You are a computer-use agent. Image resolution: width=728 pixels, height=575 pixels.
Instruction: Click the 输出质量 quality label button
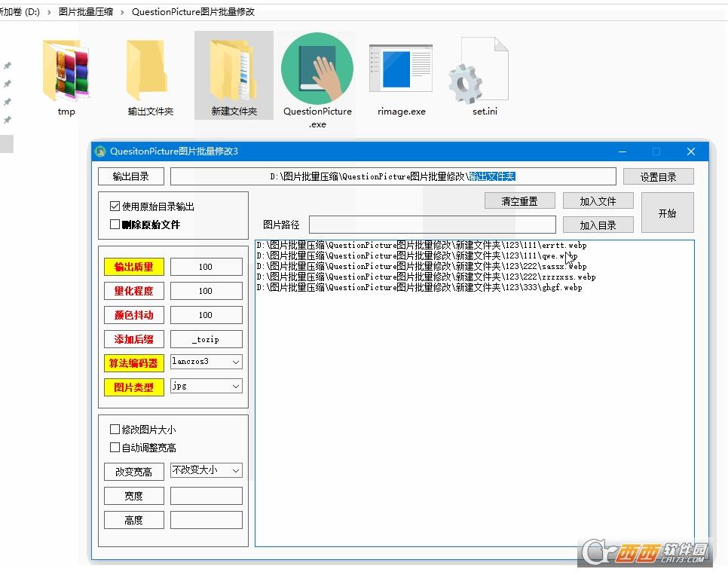[x=133, y=266]
